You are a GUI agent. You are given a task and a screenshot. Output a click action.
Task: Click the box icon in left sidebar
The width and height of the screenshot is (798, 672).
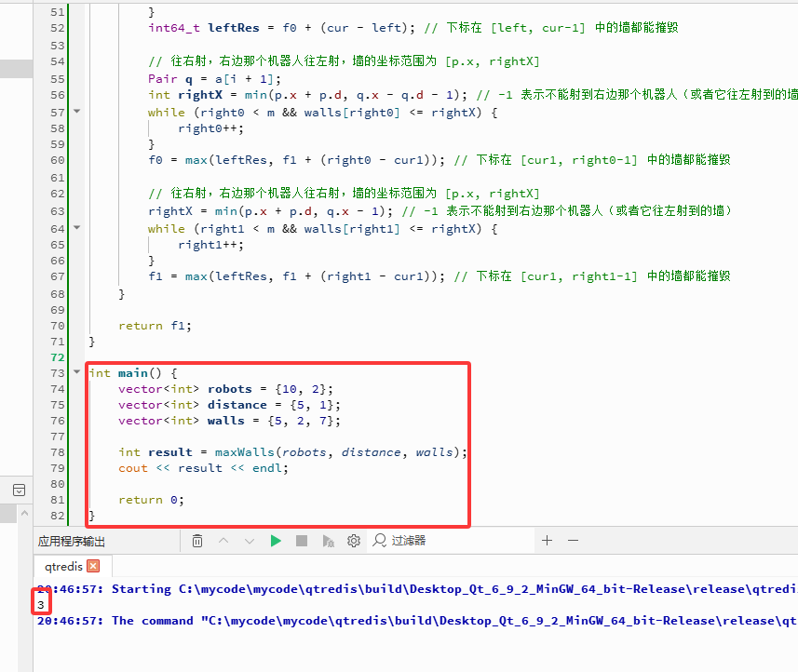pyautogui.click(x=19, y=491)
